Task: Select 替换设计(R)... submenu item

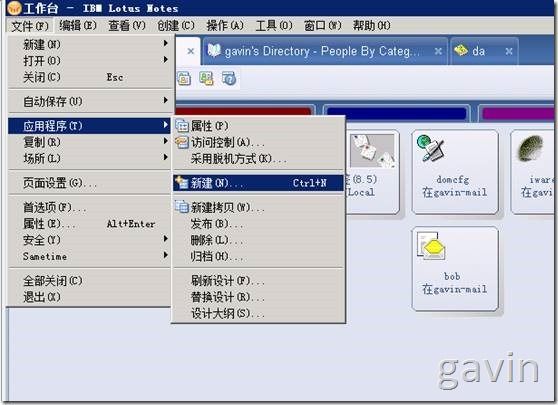Action: [x=258, y=297]
